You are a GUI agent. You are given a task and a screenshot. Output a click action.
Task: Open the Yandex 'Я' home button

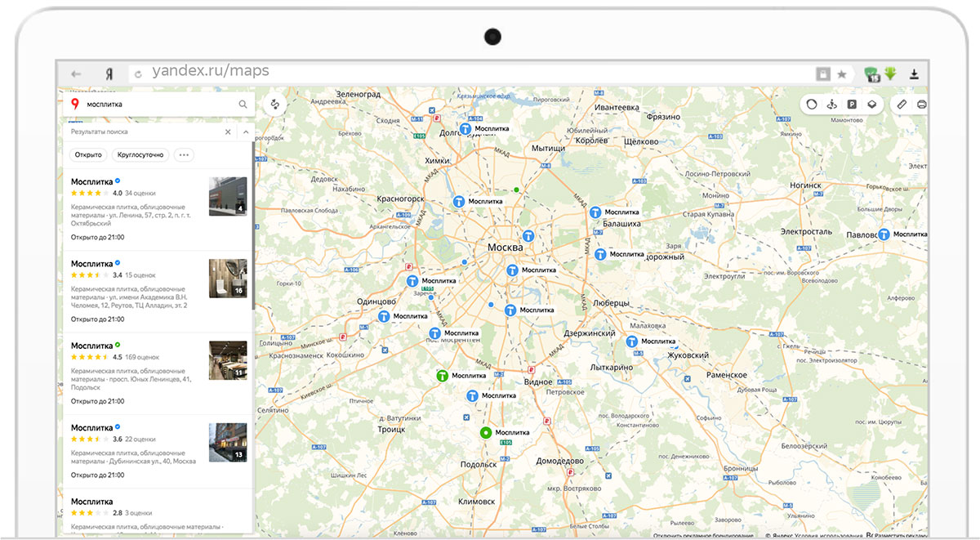pos(109,74)
